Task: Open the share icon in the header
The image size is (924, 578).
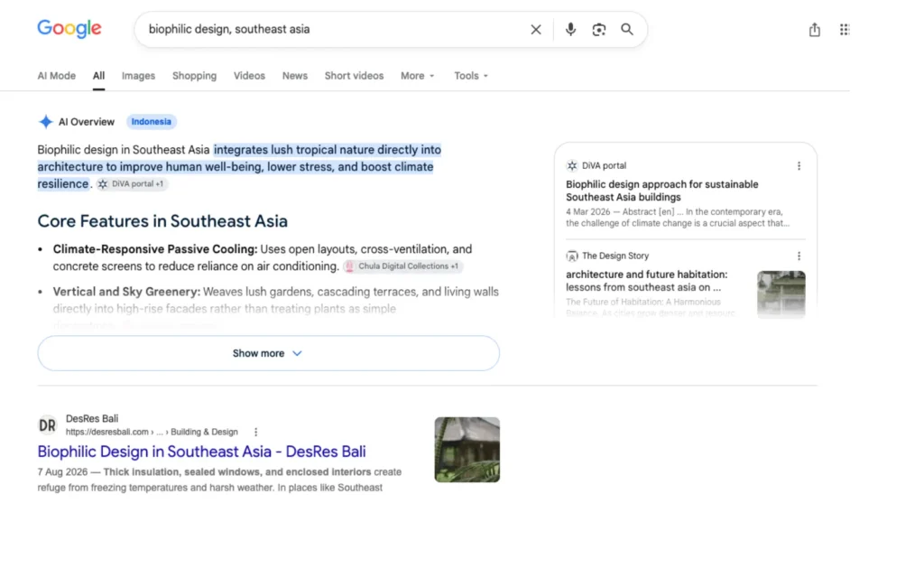Action: pos(814,30)
